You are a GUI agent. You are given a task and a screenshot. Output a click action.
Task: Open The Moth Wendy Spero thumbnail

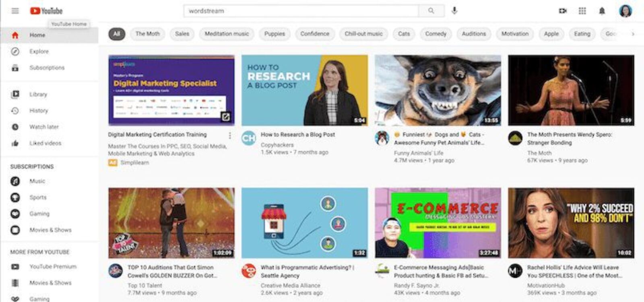pyautogui.click(x=571, y=90)
